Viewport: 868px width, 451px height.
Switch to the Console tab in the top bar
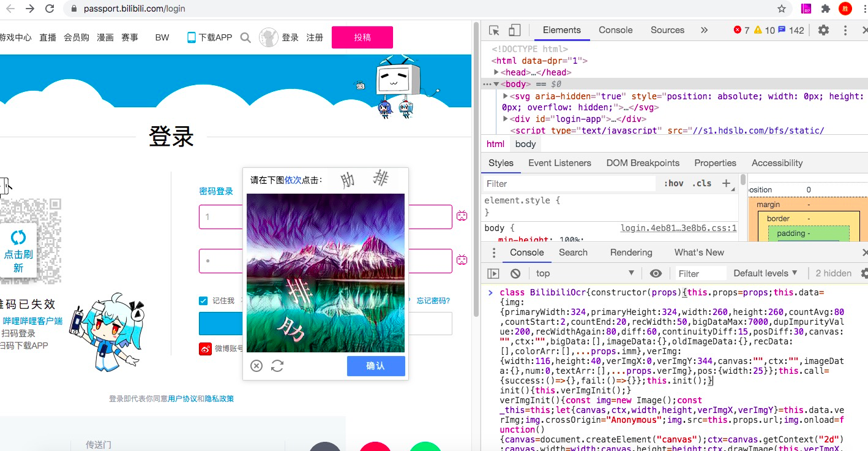pyautogui.click(x=616, y=30)
